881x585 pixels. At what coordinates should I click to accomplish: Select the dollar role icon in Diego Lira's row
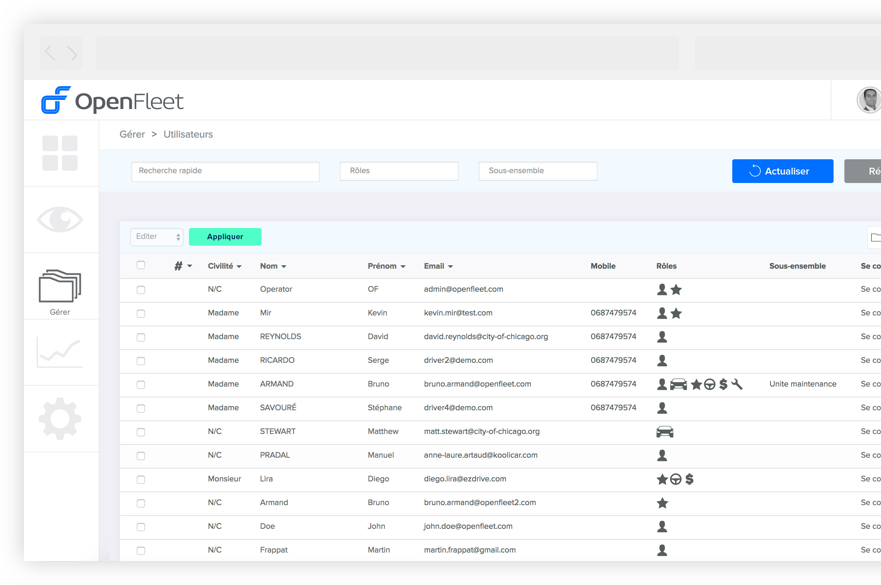689,479
